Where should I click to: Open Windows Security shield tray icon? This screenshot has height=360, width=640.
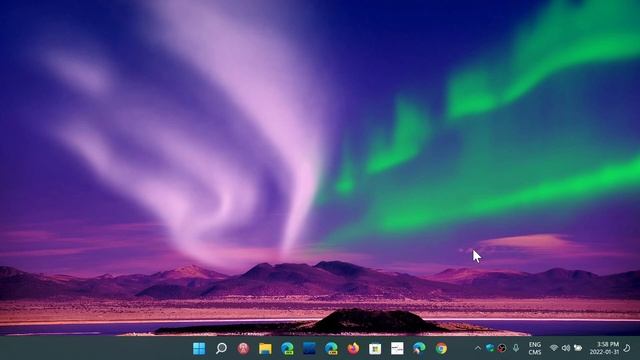[x=490, y=348]
